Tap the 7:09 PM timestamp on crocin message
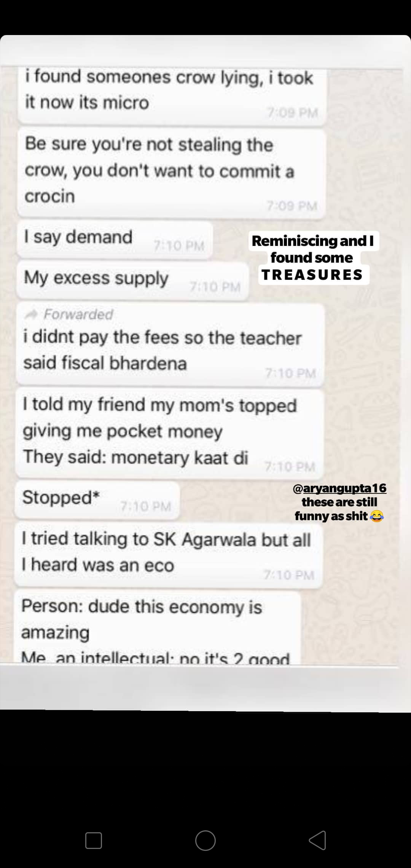The width and height of the screenshot is (411, 868). pos(292,206)
